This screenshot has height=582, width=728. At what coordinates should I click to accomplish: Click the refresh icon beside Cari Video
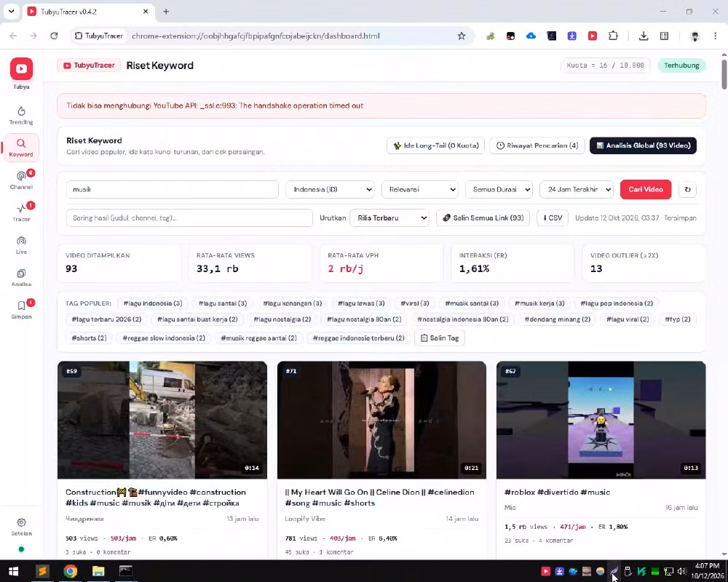point(688,189)
